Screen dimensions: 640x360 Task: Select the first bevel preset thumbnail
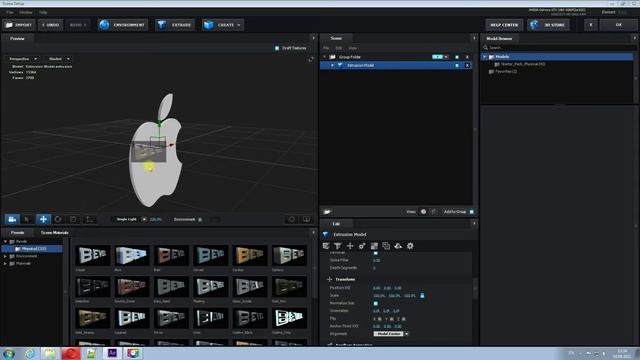click(93, 255)
